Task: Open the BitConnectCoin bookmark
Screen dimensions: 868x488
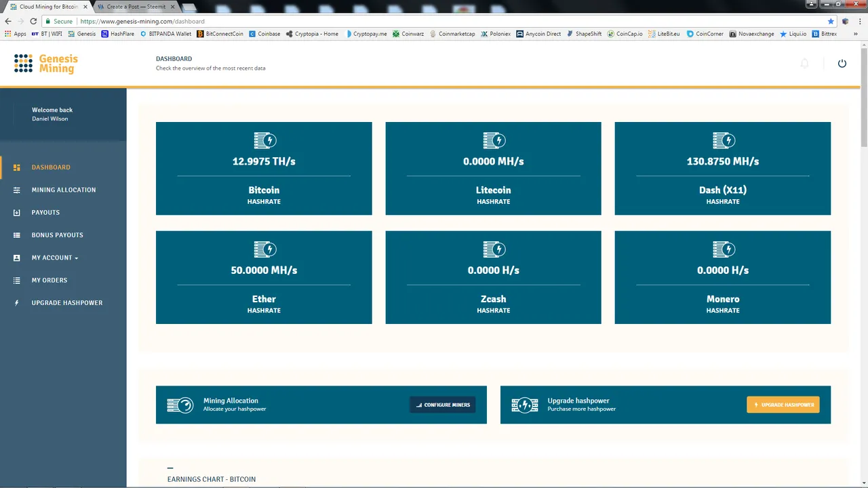Action: point(220,34)
